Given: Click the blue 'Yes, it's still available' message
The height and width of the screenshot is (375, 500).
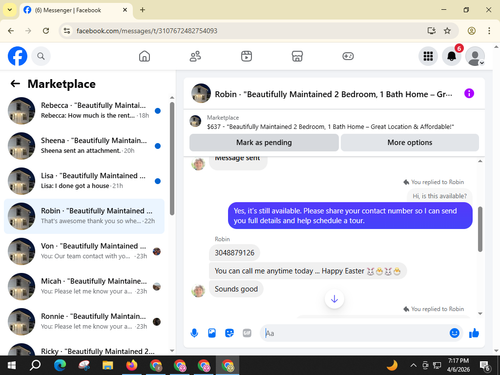Looking at the screenshot, I should (350, 216).
